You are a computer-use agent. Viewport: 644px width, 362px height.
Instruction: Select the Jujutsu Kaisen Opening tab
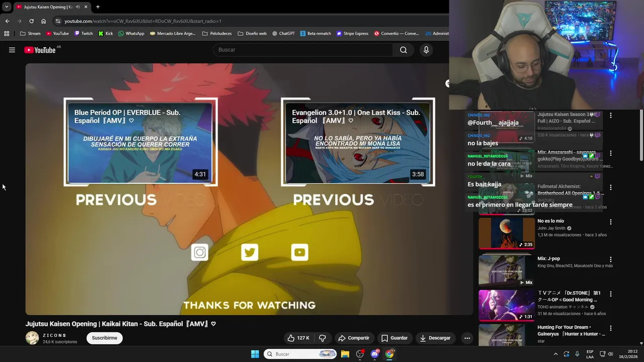(x=52, y=7)
